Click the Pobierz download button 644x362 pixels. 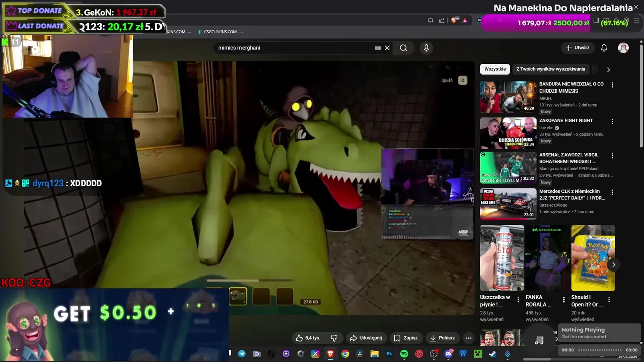click(442, 338)
